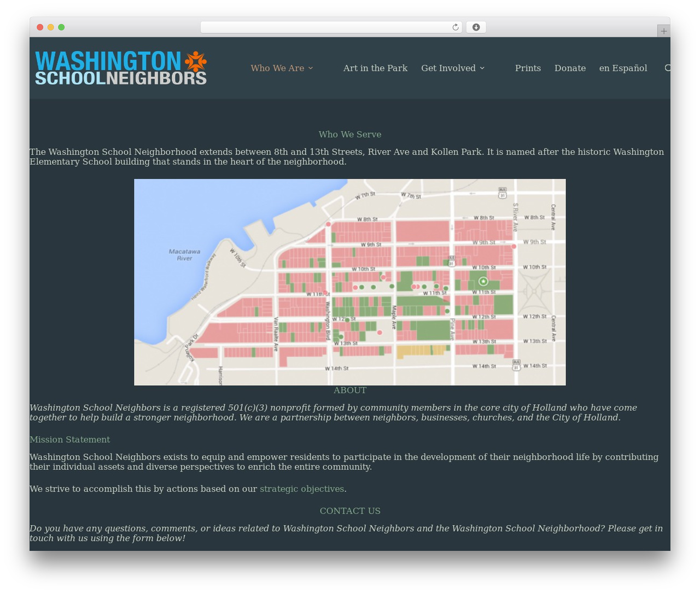Close the window with the red button
The image size is (700, 593).
(40, 27)
